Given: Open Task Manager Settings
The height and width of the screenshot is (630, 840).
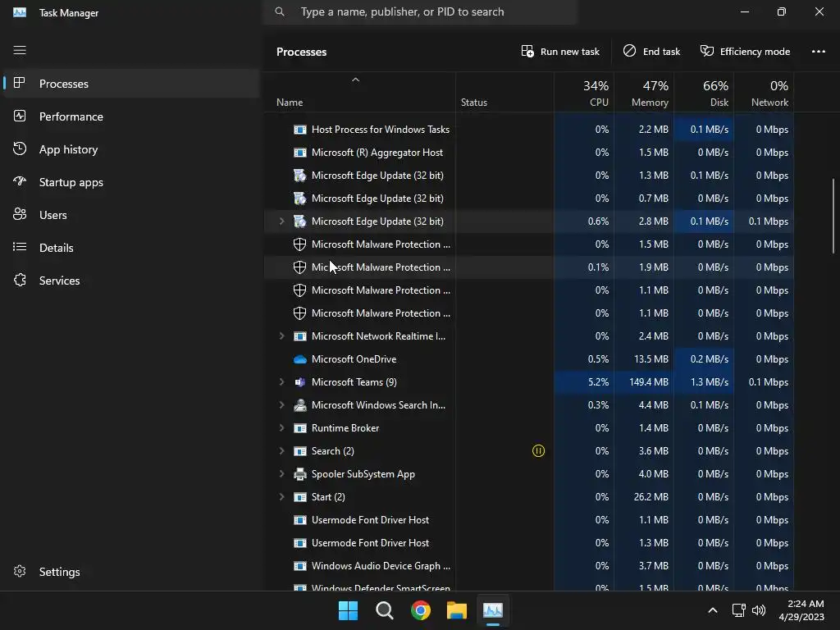Looking at the screenshot, I should point(130,572).
